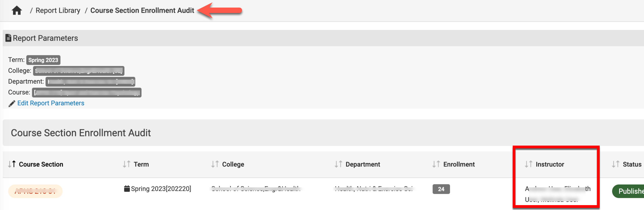This screenshot has height=210, width=644.
Task: Sort by Course Section column arrows
Action: tap(12, 164)
